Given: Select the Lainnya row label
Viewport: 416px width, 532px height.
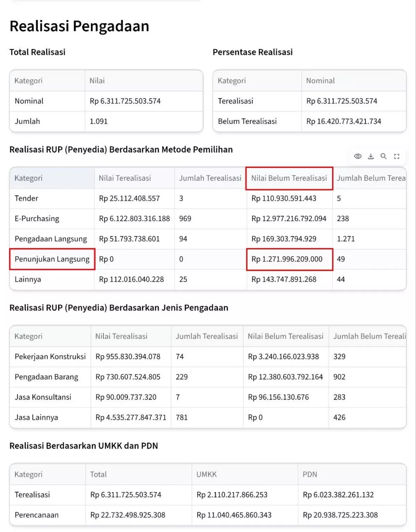Looking at the screenshot, I should tap(52, 279).
